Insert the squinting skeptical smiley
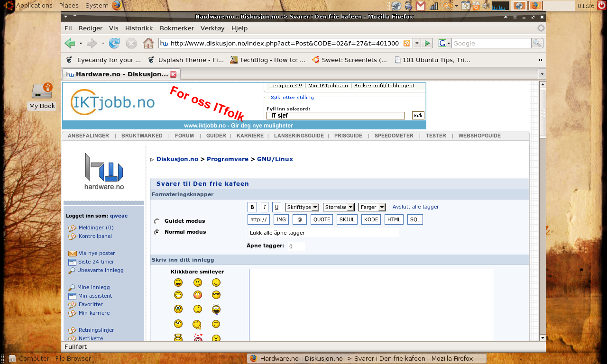 tap(216, 324)
